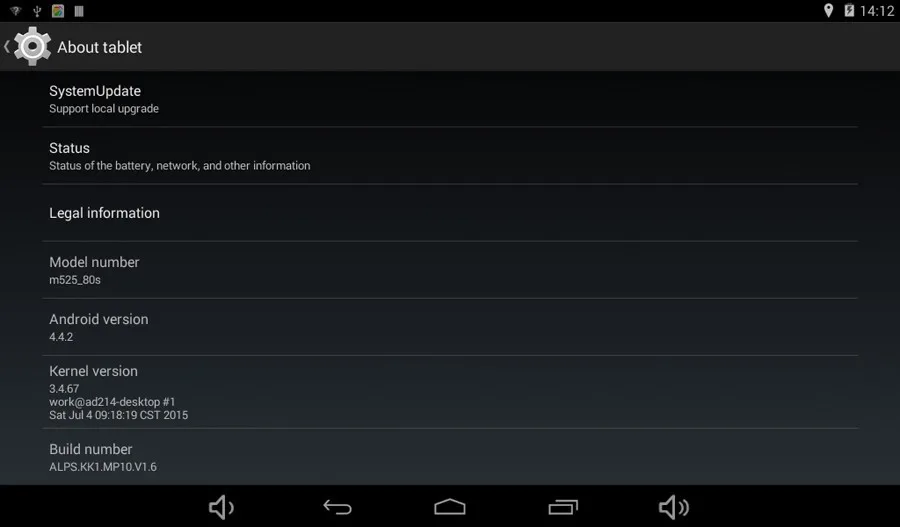Tap the Wi-Fi status icon
Viewport: 900px width, 527px height.
pyautogui.click(x=15, y=11)
